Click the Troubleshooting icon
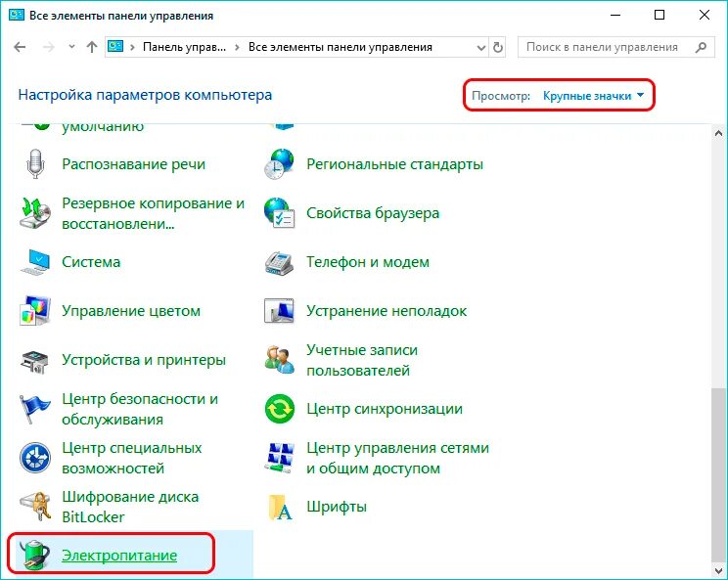Viewport: 728px width, 580px height. pyautogui.click(x=279, y=311)
